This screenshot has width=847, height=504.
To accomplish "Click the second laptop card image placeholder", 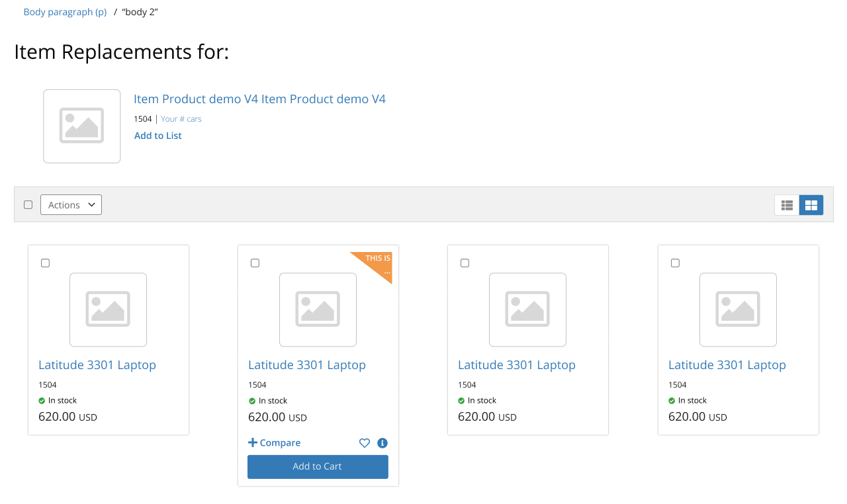I will 318,310.
